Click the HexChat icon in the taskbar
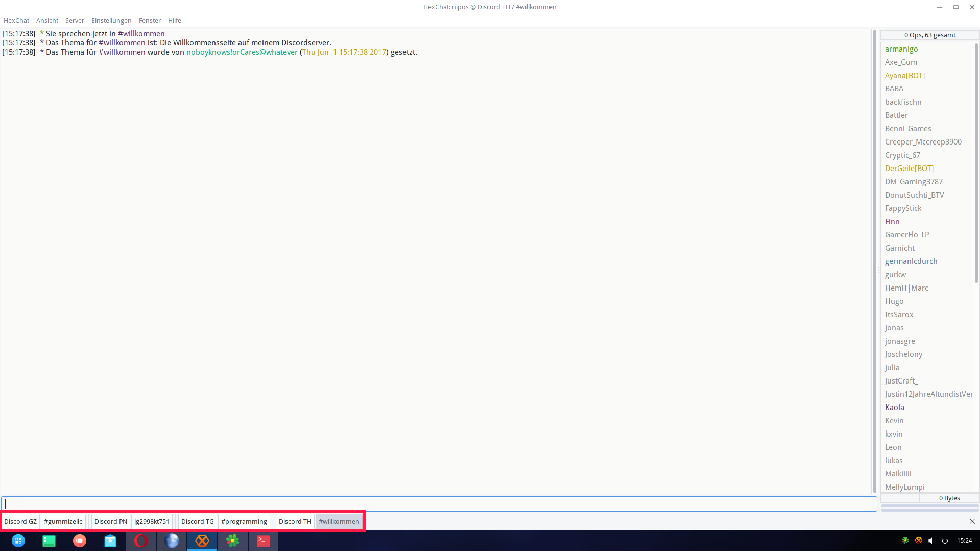The image size is (980, 551). (x=202, y=541)
